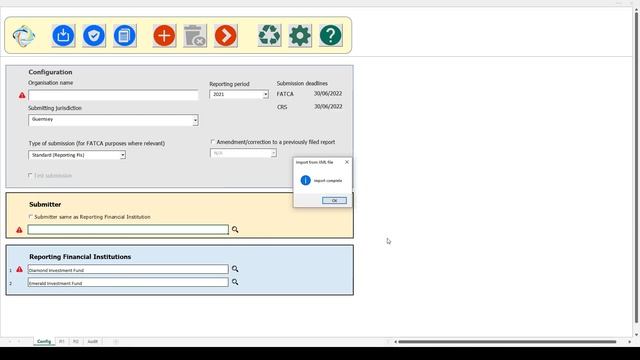Click the Submitter name input field
Screen dimensions: 640x360
pos(128,230)
